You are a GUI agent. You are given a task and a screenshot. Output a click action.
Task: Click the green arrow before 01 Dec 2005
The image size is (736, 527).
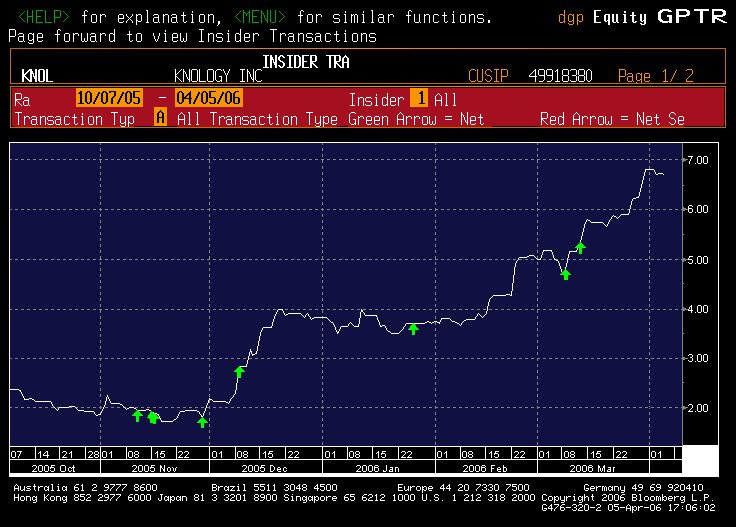(202, 422)
